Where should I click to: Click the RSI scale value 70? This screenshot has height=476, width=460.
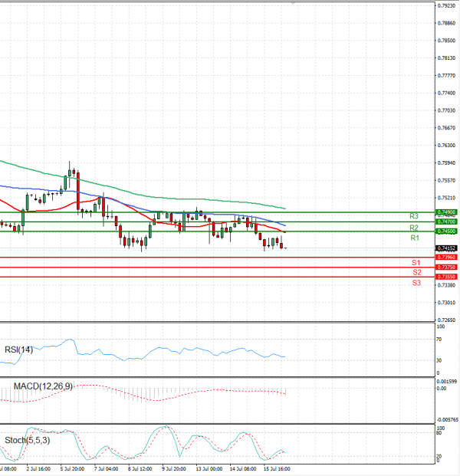coord(439,340)
